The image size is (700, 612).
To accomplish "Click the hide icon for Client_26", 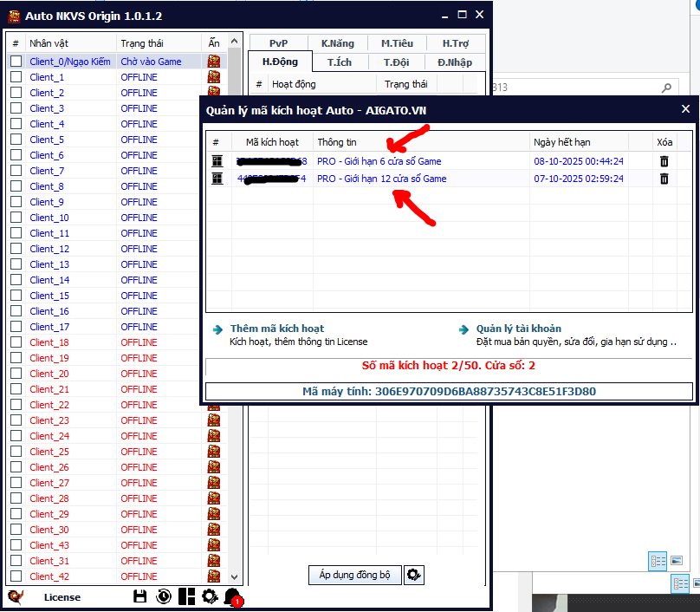I will (x=214, y=467).
